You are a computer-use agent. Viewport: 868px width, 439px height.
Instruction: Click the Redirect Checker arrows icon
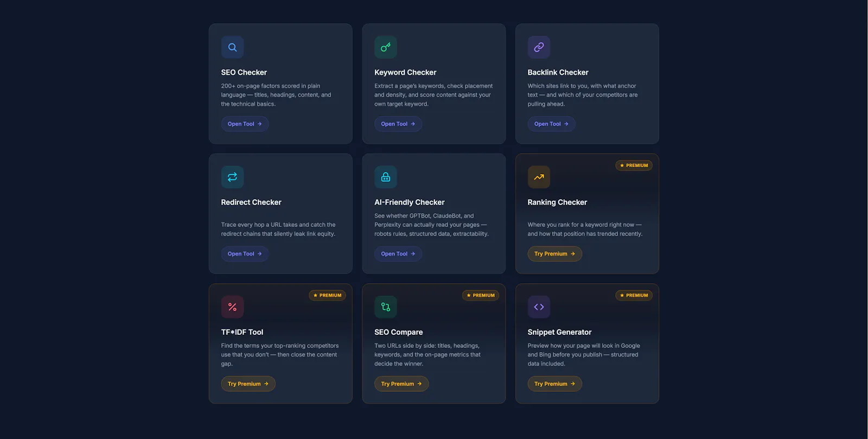[232, 177]
